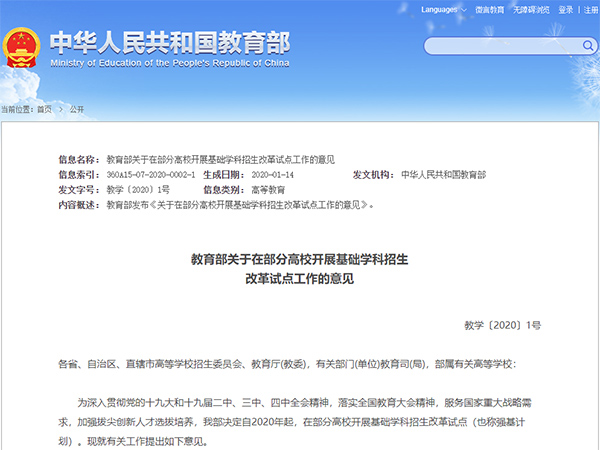Click the 中华人民共和国教育部 site title
This screenshot has width=600, height=450.
(169, 42)
